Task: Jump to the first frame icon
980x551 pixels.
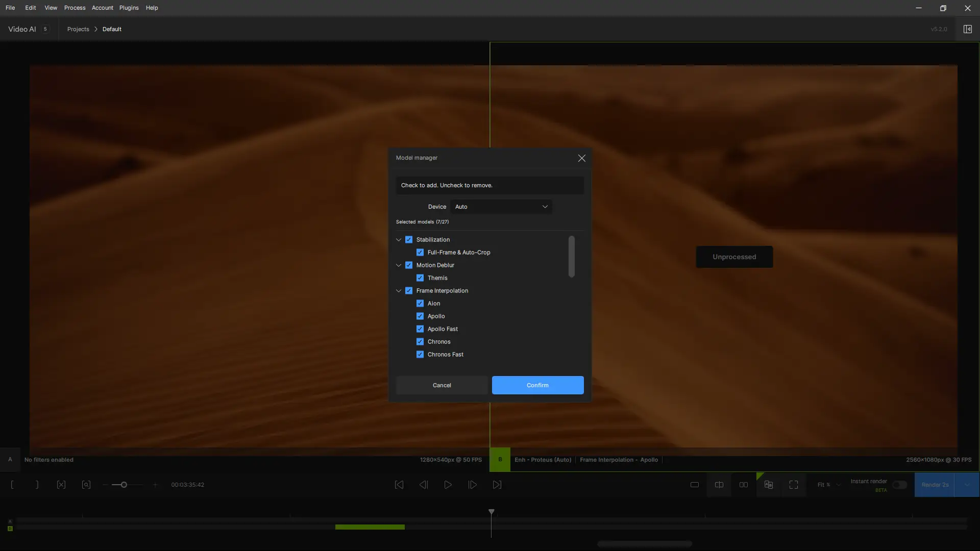Action: click(399, 485)
